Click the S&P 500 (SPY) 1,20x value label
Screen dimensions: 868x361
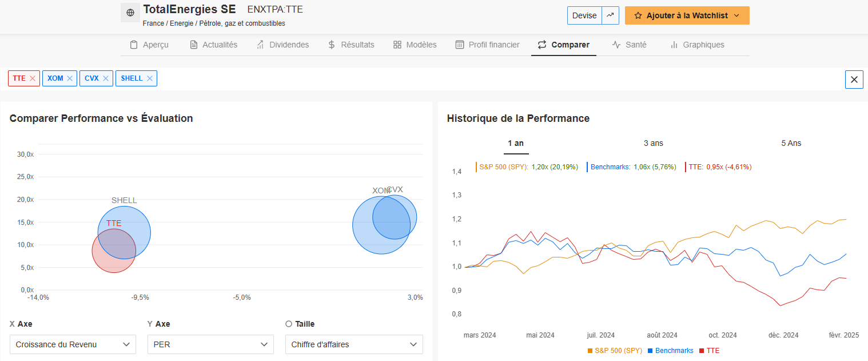[x=555, y=167]
